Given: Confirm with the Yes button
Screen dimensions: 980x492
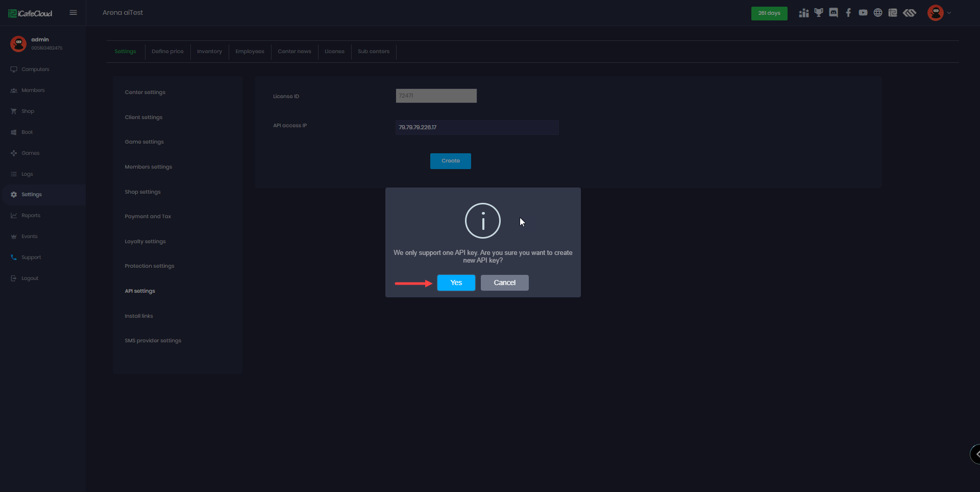Looking at the screenshot, I should pyautogui.click(x=456, y=283).
